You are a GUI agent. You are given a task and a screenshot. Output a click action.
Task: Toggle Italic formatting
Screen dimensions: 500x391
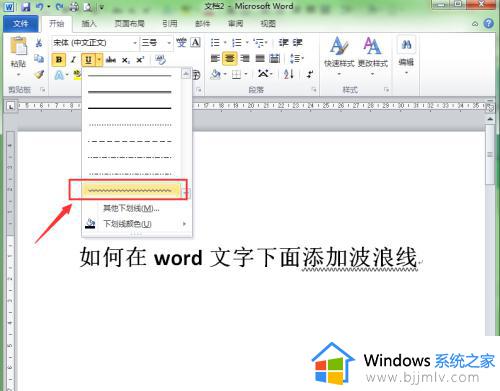coord(74,60)
